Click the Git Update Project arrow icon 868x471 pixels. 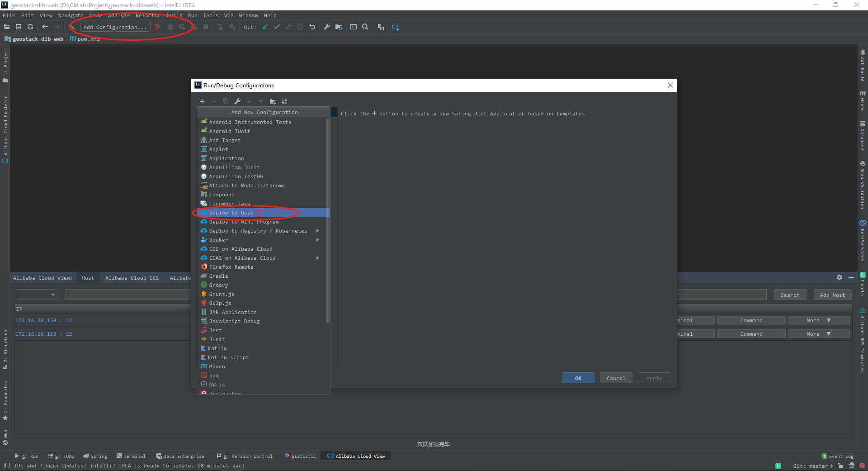(x=265, y=27)
